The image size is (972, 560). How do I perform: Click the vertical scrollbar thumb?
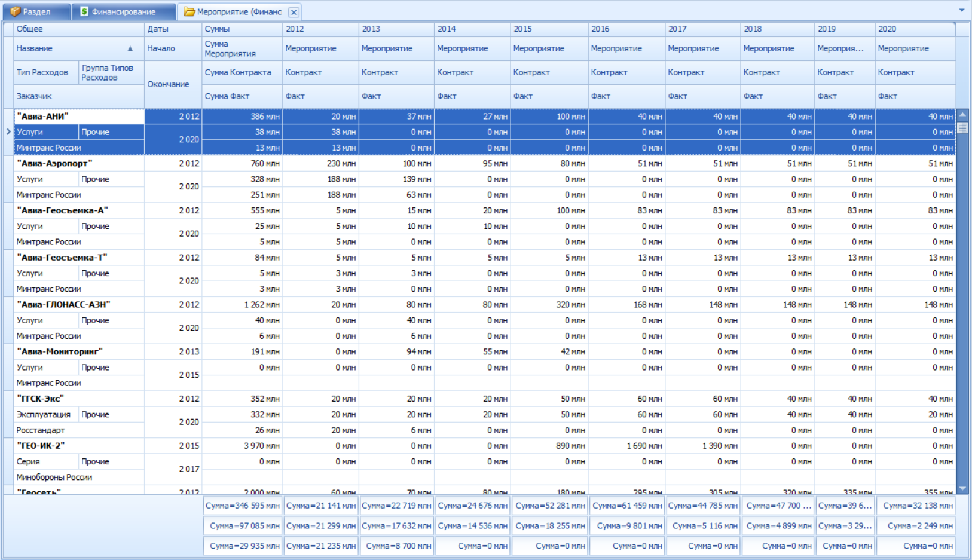[962, 128]
